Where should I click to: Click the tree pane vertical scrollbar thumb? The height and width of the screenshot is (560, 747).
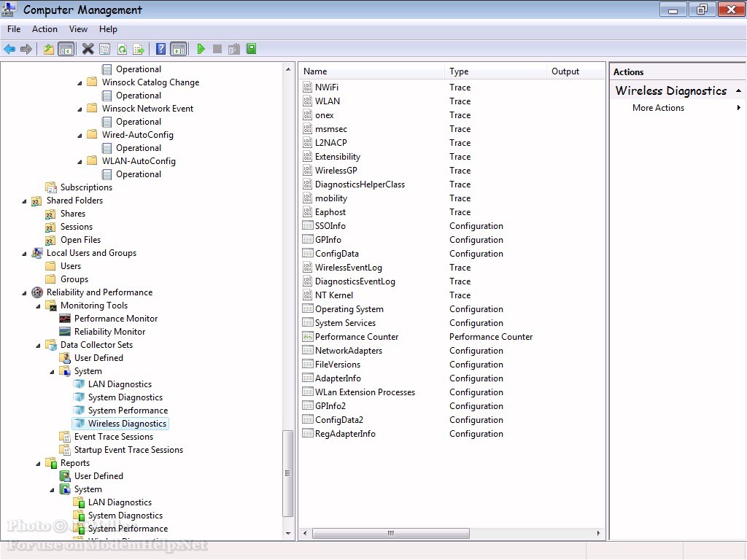(287, 473)
